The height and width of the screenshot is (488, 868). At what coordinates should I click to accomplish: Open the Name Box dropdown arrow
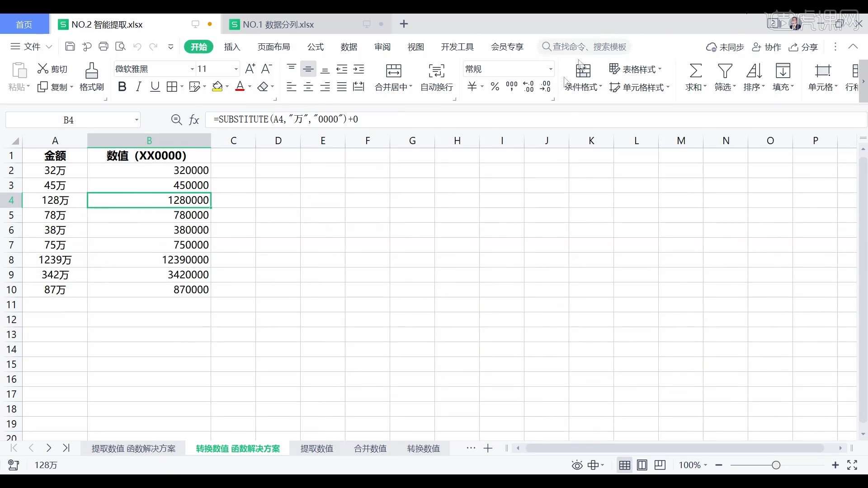pos(136,120)
